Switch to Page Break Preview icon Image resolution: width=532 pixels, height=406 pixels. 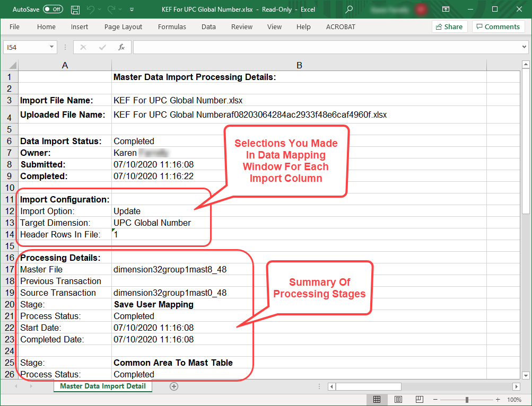pos(419,399)
